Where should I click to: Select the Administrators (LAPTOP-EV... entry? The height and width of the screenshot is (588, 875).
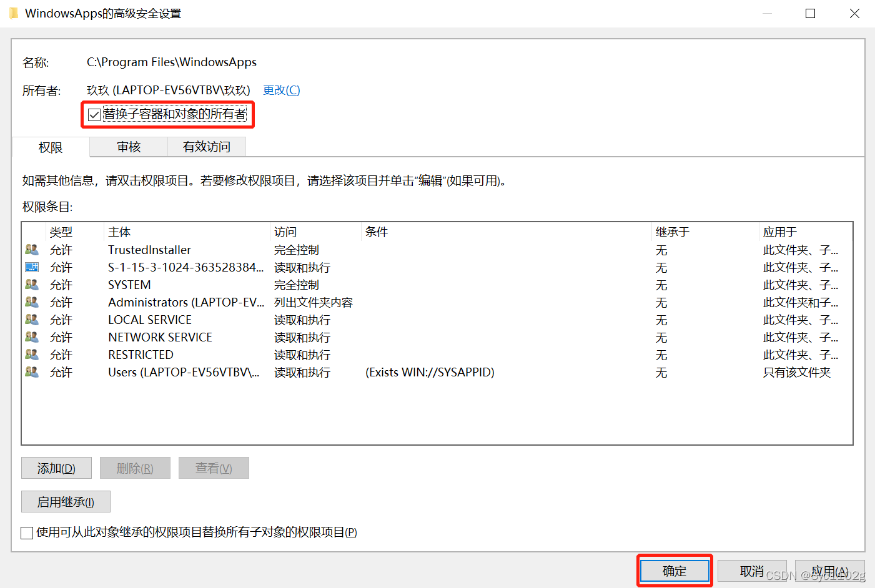(x=437, y=302)
